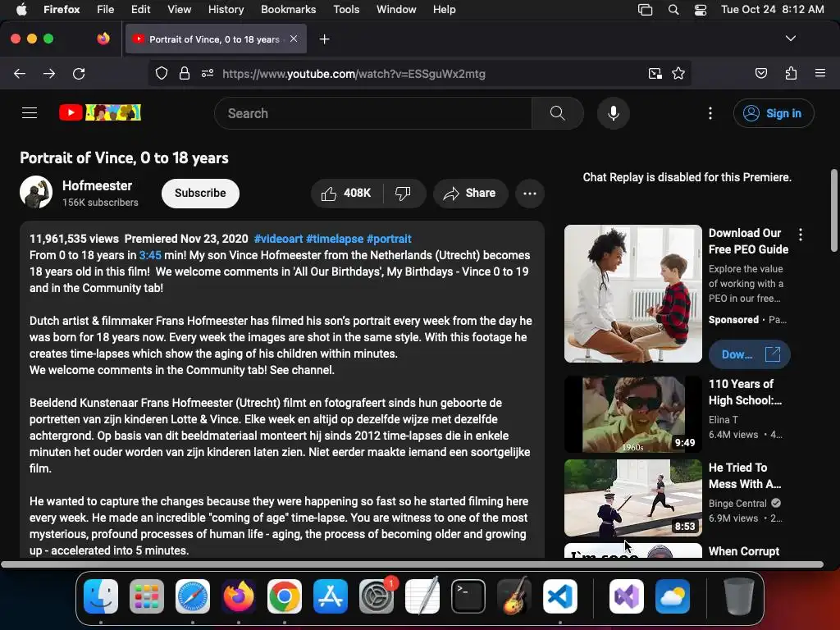Open macOS Control Center icon
The height and width of the screenshot is (630, 840).
(x=701, y=10)
